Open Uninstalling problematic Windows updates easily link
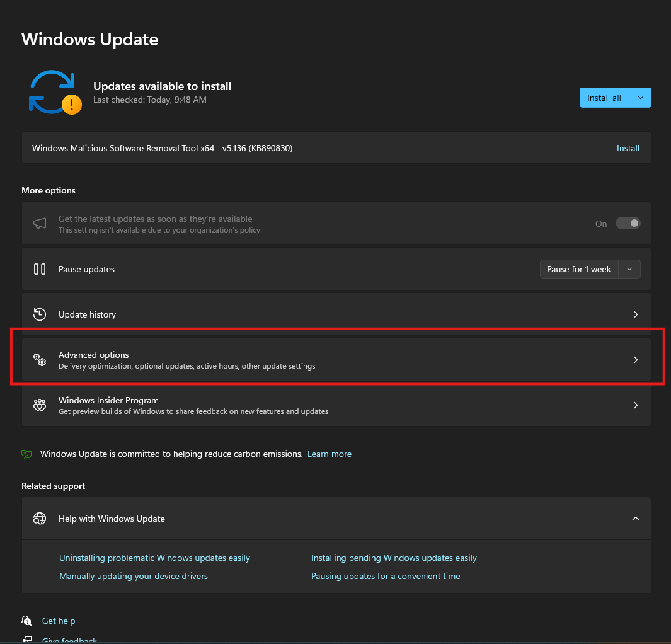671x644 pixels. (x=154, y=558)
